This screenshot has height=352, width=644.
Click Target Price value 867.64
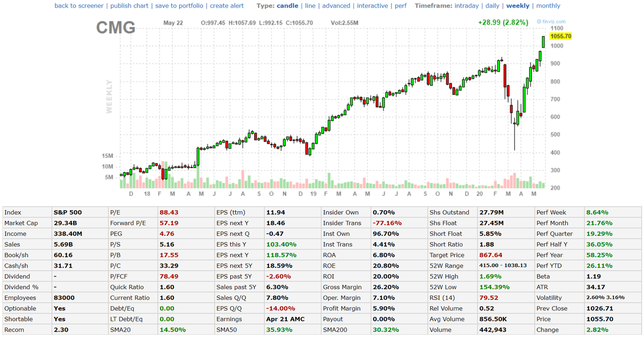click(x=491, y=255)
